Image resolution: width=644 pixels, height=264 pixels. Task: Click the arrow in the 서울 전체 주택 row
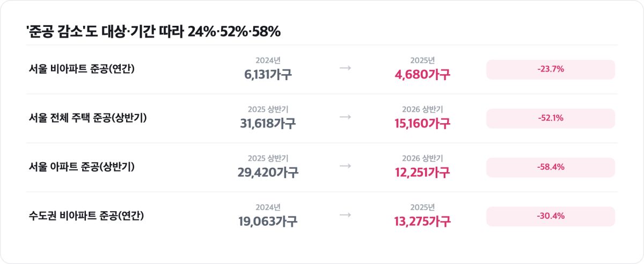click(346, 118)
